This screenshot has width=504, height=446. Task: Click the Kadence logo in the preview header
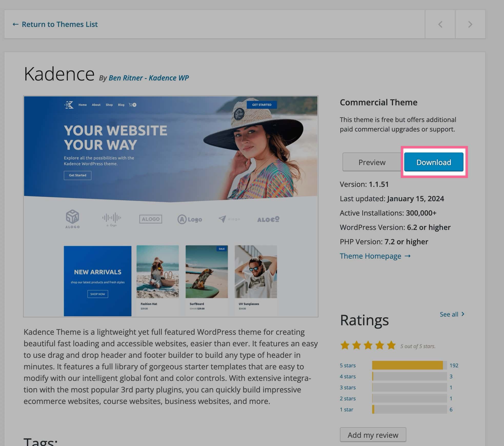pyautogui.click(x=69, y=105)
